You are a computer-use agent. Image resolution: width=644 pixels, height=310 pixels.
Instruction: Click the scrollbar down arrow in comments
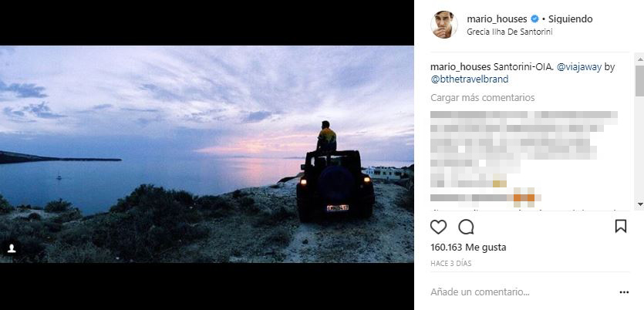639,204
